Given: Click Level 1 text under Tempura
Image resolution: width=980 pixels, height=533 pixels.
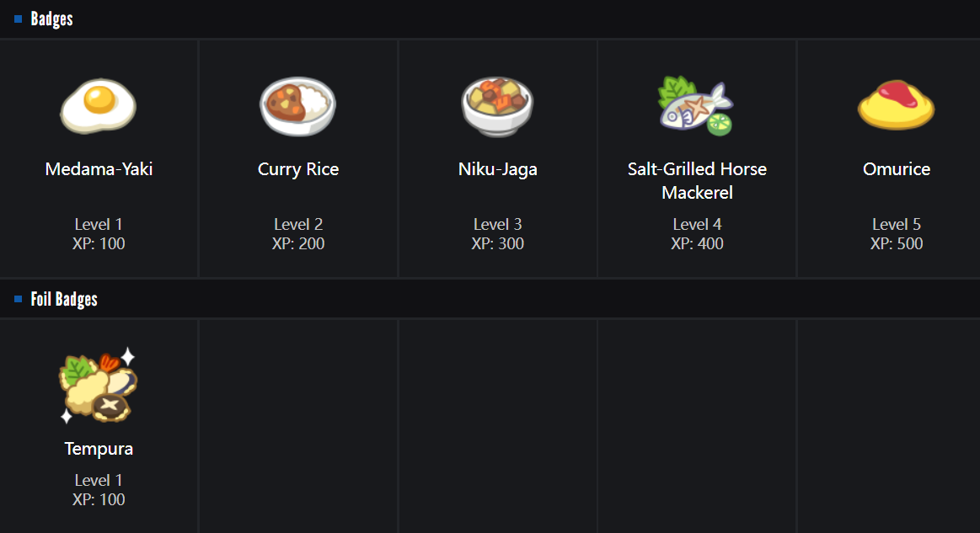Looking at the screenshot, I should click(99, 480).
